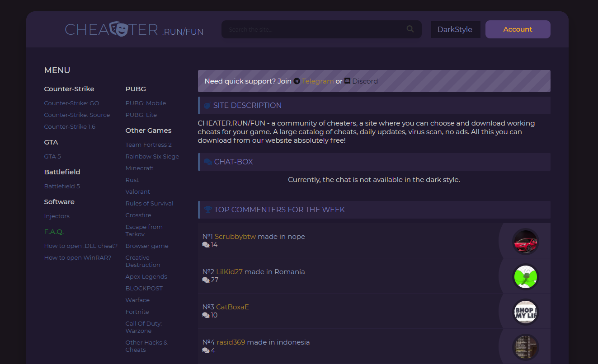Toggle the DarkStyle theme button

(x=455, y=29)
